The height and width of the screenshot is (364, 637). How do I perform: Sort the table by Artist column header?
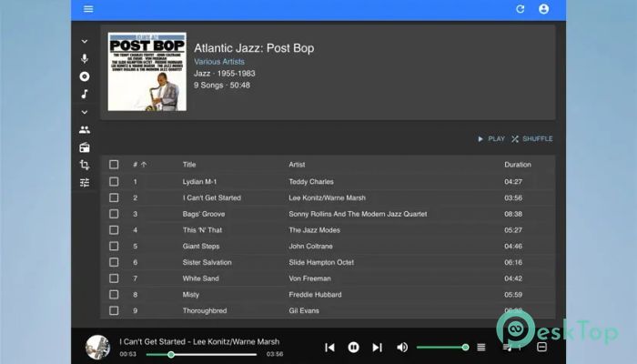point(297,165)
